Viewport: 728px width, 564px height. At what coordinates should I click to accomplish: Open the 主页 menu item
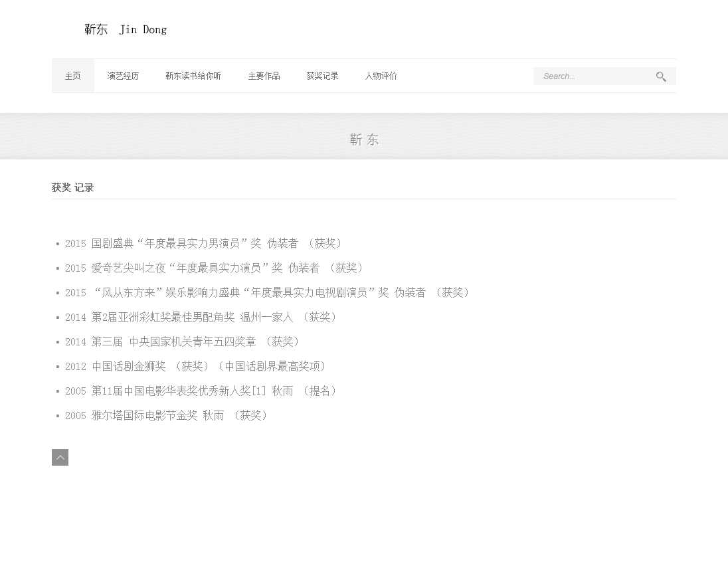[x=73, y=76]
